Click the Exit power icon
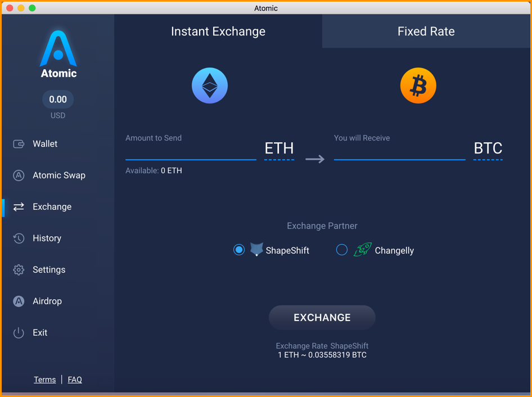This screenshot has height=397, width=532. tap(19, 332)
